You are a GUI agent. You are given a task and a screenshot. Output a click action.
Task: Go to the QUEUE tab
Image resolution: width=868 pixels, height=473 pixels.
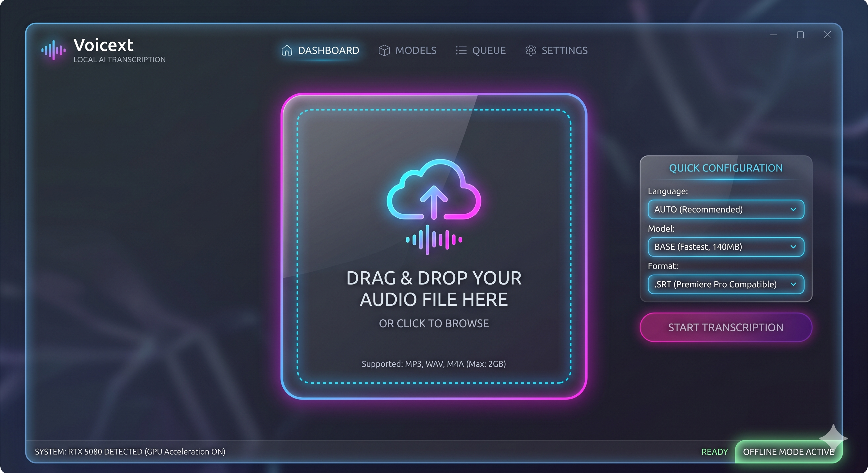pos(481,51)
